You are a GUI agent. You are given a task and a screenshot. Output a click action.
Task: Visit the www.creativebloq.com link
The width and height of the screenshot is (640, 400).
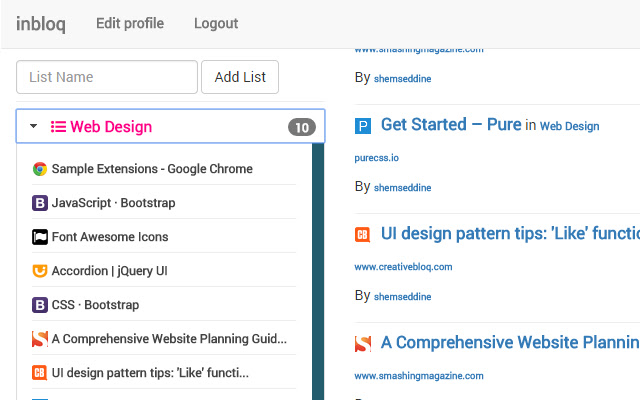[x=403, y=267]
